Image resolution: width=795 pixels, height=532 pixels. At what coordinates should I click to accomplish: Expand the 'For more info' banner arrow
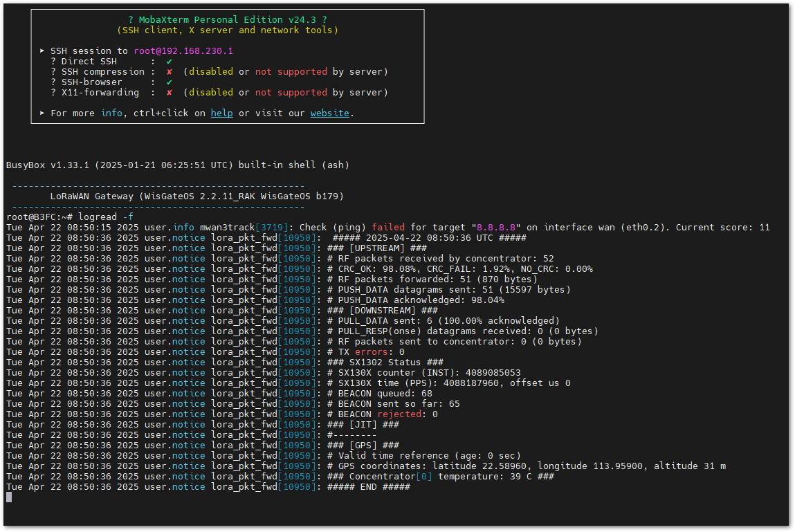coord(42,113)
